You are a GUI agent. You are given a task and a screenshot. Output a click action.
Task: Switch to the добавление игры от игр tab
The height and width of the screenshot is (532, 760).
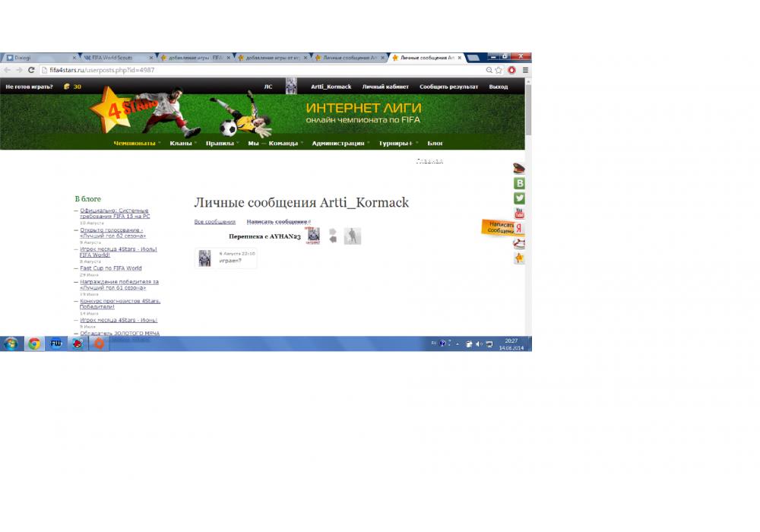(x=273, y=58)
